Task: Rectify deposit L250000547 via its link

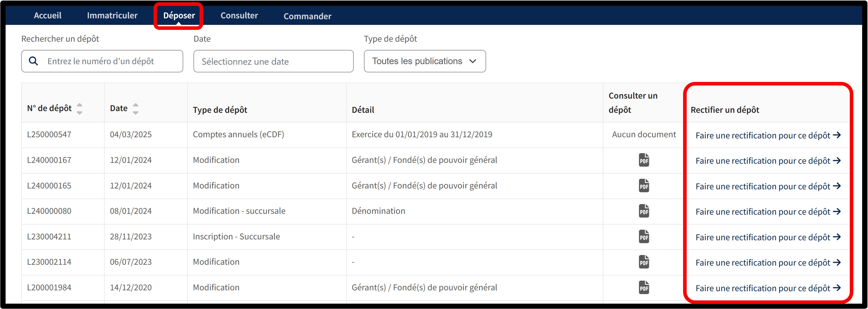Action: coord(768,136)
